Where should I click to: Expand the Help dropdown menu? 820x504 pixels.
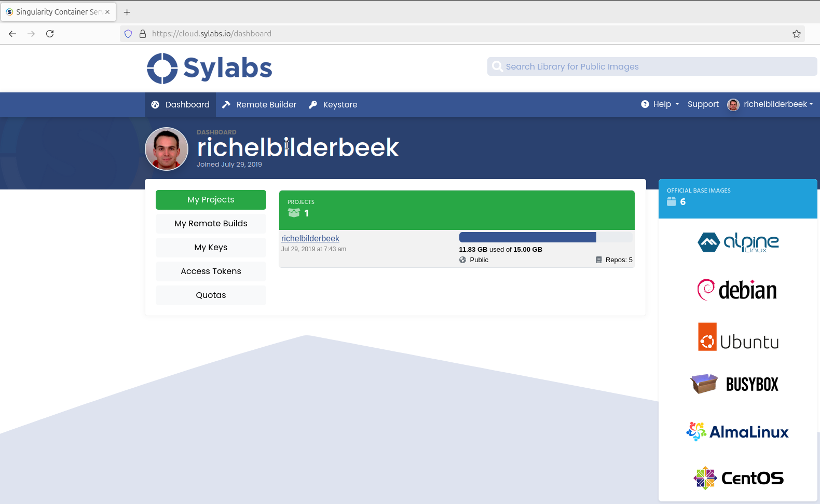point(660,104)
